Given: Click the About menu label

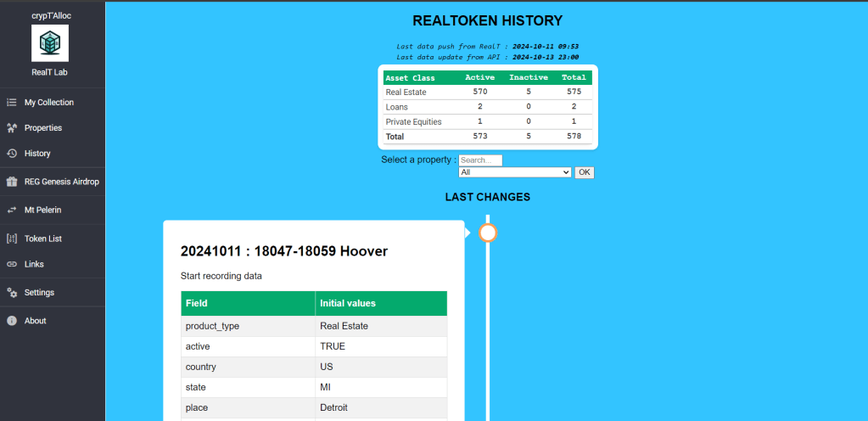Looking at the screenshot, I should pos(36,321).
